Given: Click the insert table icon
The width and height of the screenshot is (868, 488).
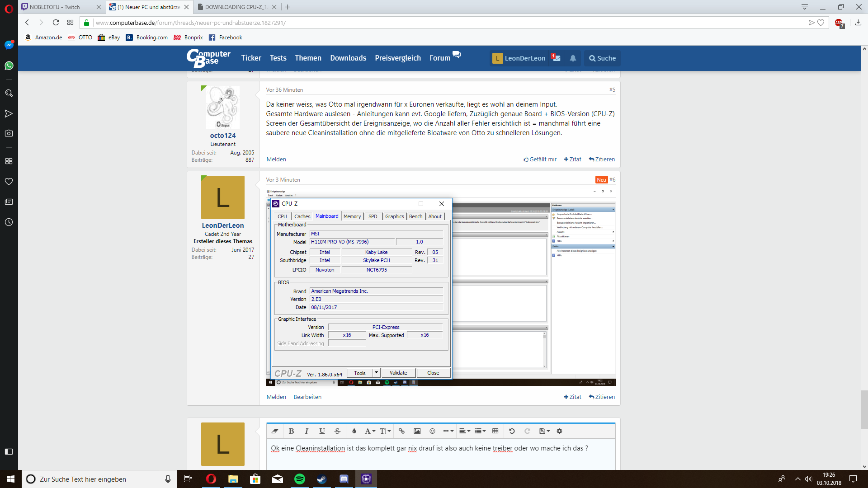Looking at the screenshot, I should (x=495, y=431).
